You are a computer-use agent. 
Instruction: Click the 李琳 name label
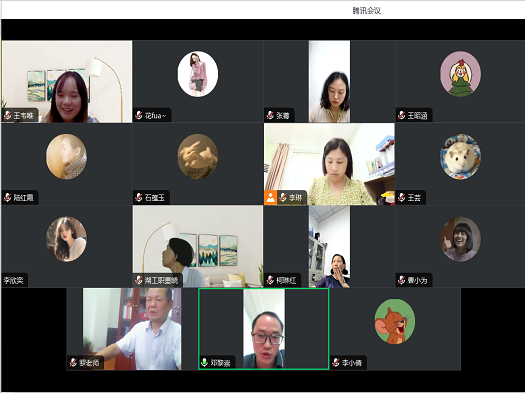295,198
